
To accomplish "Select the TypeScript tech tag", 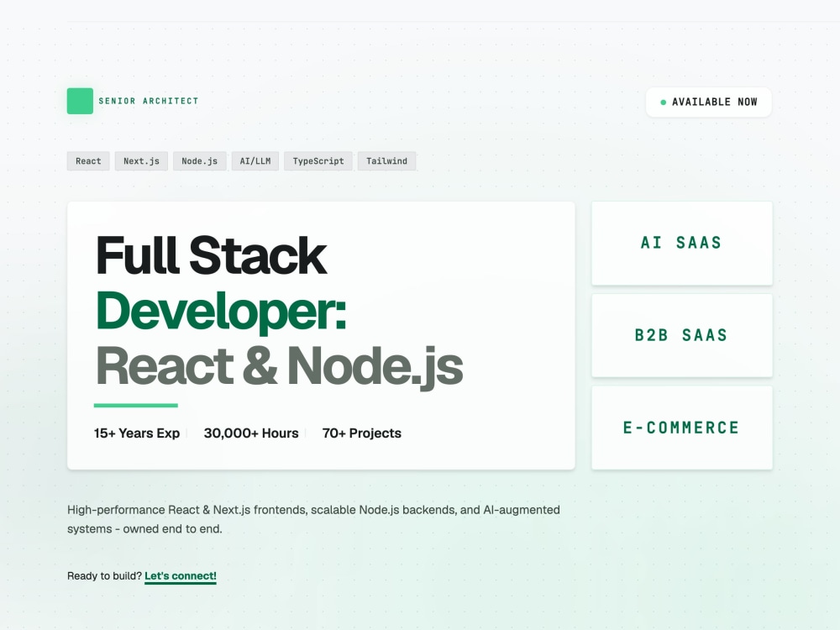I will tap(318, 160).
